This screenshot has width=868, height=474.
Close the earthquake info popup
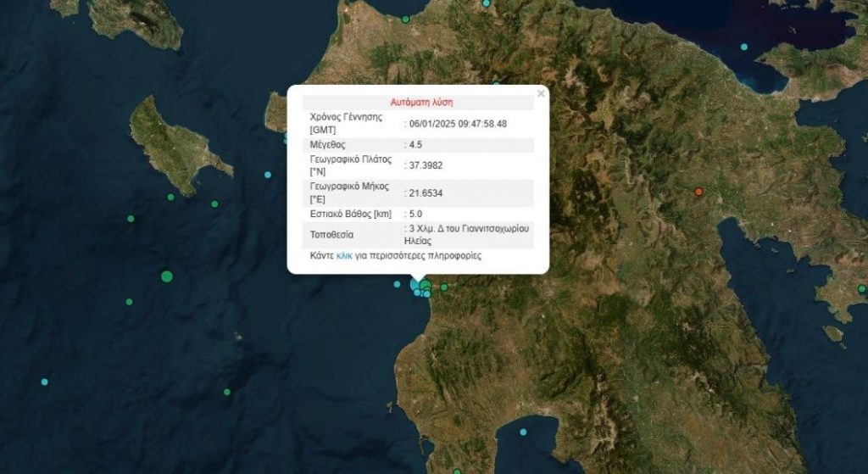click(541, 93)
